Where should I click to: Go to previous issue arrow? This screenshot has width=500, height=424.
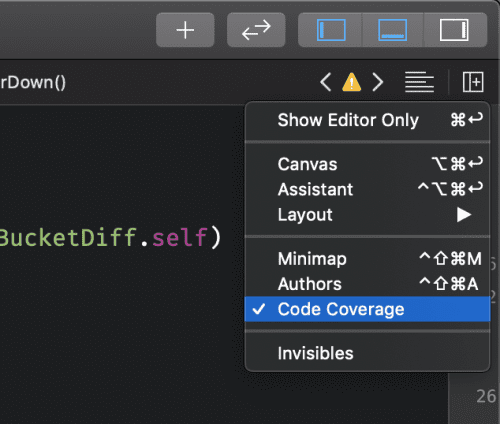coord(326,82)
